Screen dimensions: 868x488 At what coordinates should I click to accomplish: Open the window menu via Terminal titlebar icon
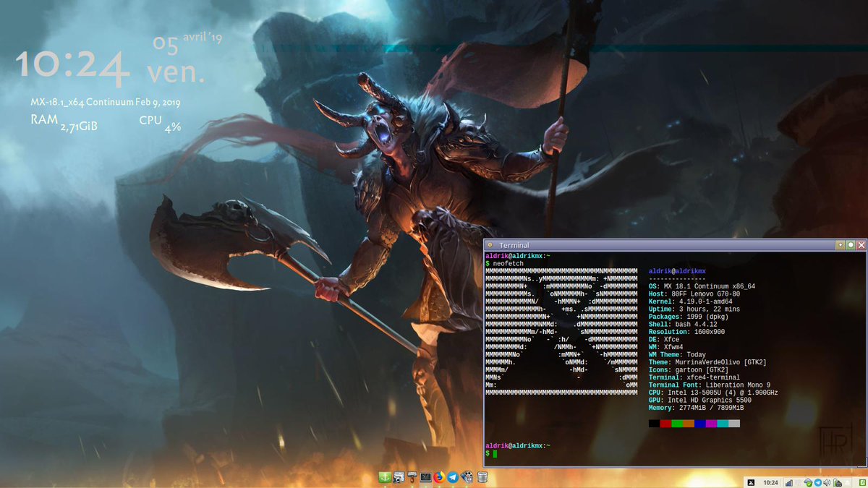click(x=490, y=244)
